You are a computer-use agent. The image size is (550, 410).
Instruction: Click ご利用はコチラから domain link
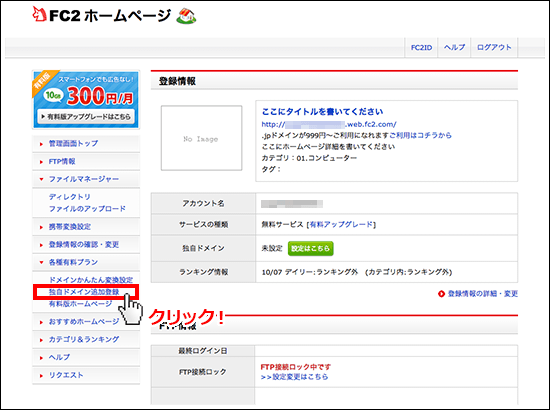(x=420, y=135)
